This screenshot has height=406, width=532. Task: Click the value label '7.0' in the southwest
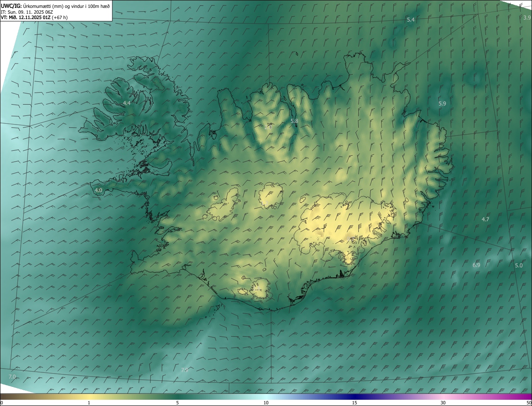coord(12,377)
